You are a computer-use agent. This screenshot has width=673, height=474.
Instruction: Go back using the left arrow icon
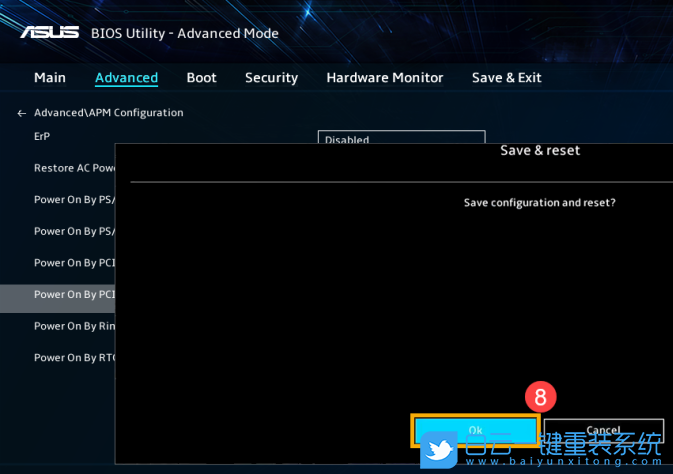click(x=22, y=113)
